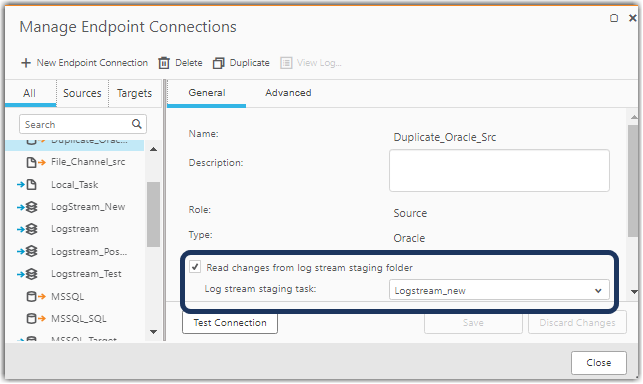Select File_Channel_src in the endpoint list
The height and width of the screenshot is (384, 643).
(75, 162)
